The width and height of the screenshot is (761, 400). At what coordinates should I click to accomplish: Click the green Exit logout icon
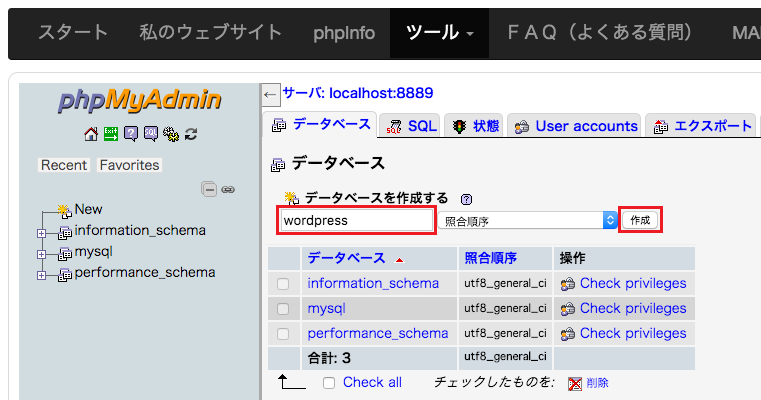(111, 134)
